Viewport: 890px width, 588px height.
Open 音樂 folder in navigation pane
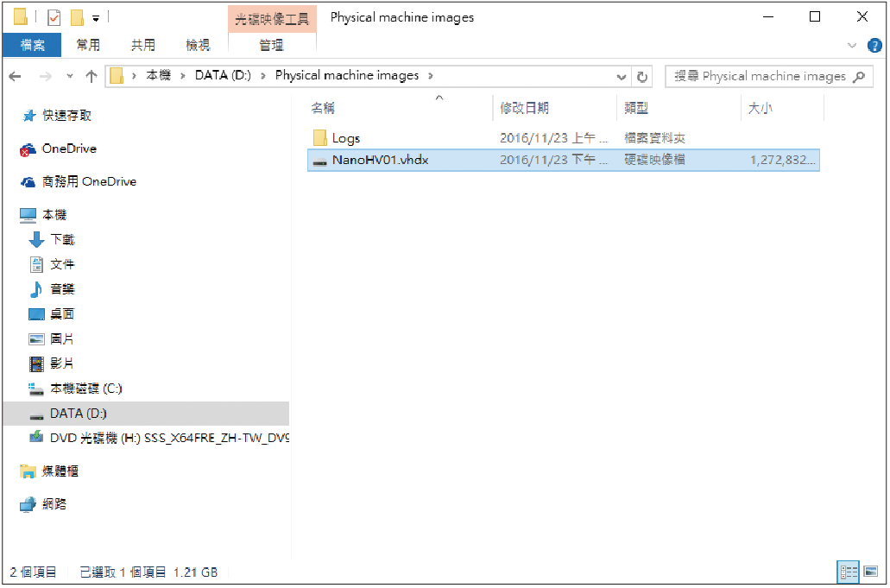[62, 289]
